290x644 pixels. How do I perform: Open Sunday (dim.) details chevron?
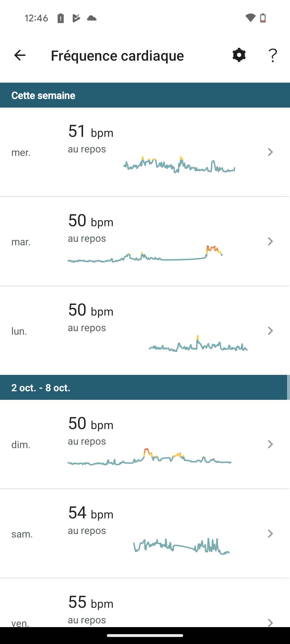click(270, 444)
